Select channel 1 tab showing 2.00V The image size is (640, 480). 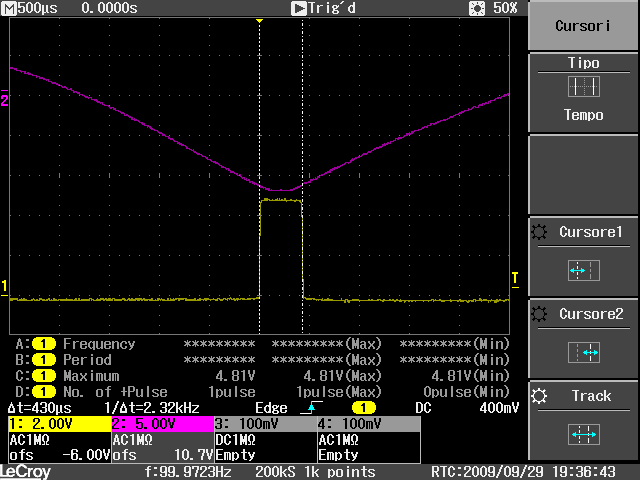57,424
